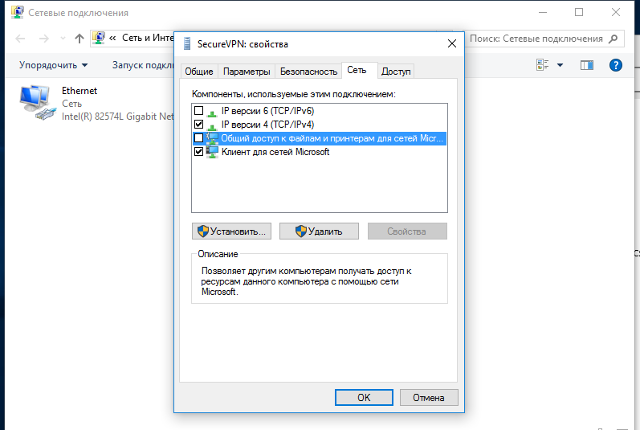Image resolution: width=640 pixels, height=430 pixels.
Task: Go forward in Network Connections window
Action: (44, 39)
